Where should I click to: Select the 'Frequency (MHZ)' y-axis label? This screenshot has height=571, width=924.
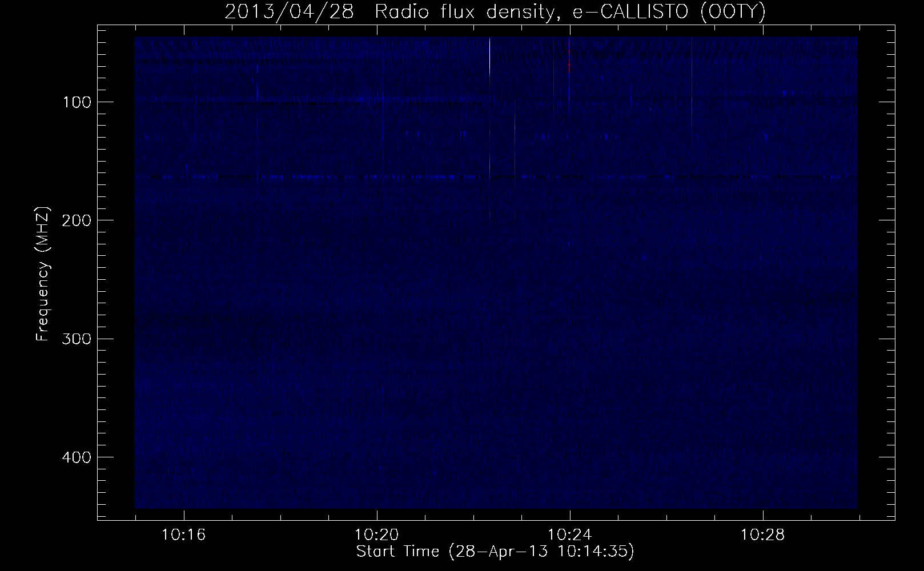tap(43, 274)
